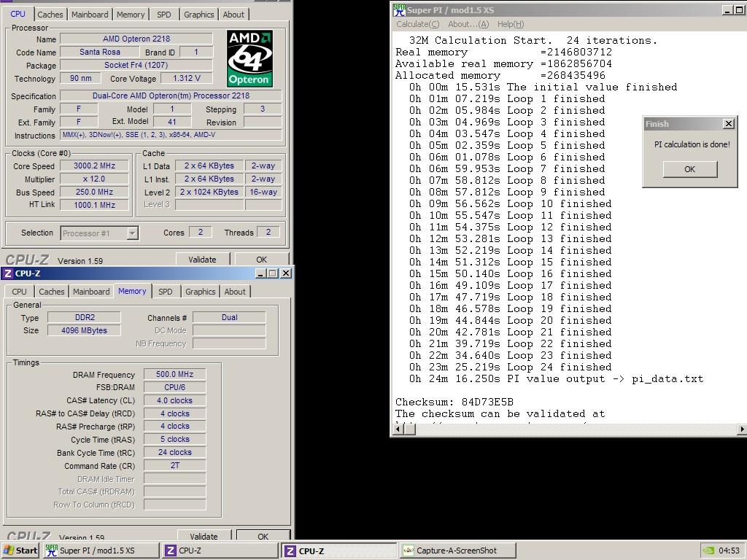Click the 'PI value output -> pi_data.txt' line

click(556, 379)
